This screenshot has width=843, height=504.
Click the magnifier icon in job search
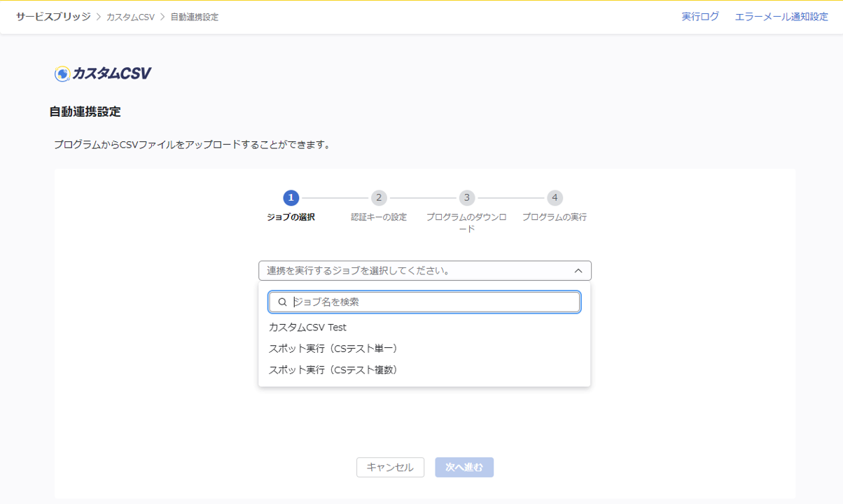283,302
